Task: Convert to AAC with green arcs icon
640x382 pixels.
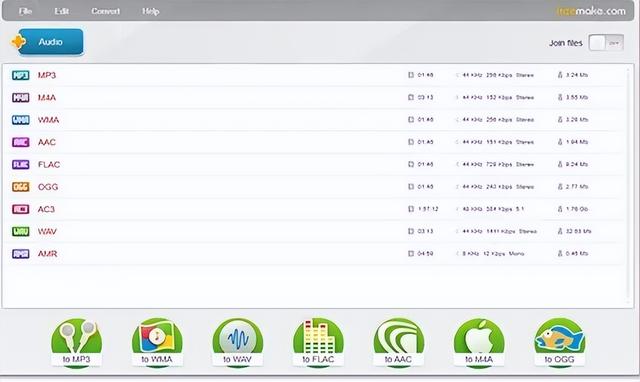Action: pyautogui.click(x=399, y=342)
